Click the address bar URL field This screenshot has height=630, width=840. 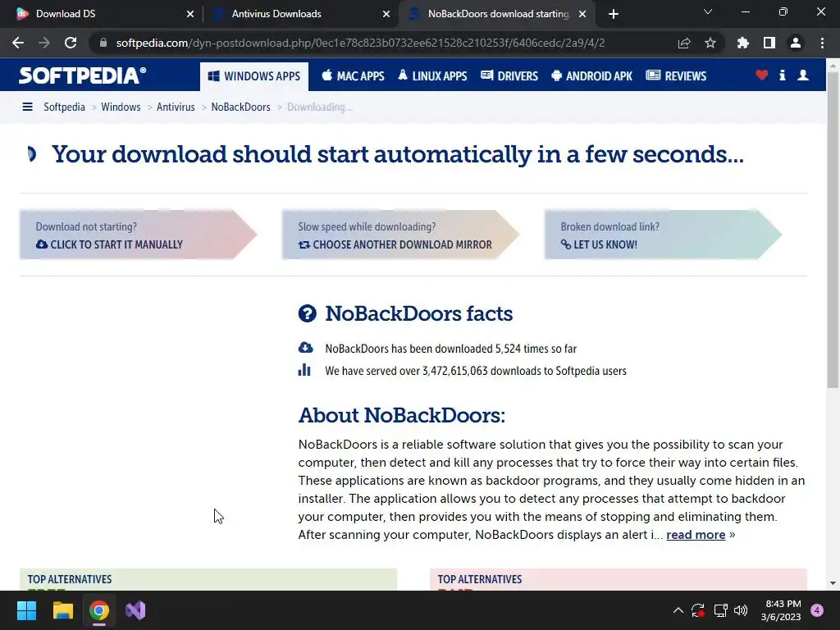pos(360,43)
